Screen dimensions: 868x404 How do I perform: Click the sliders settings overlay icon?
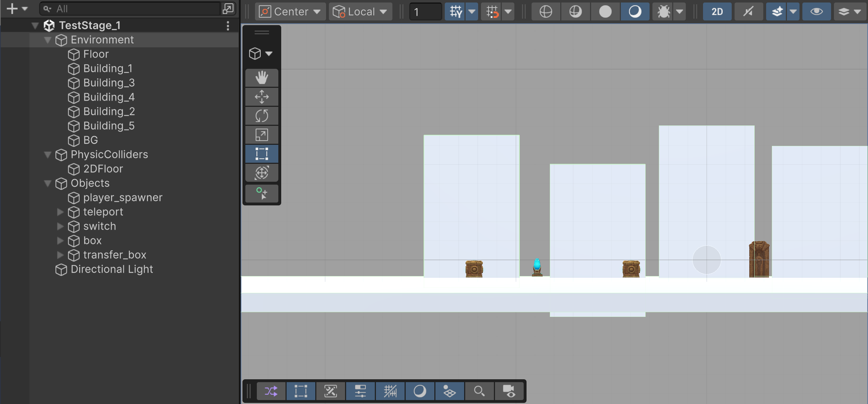pyautogui.click(x=360, y=391)
